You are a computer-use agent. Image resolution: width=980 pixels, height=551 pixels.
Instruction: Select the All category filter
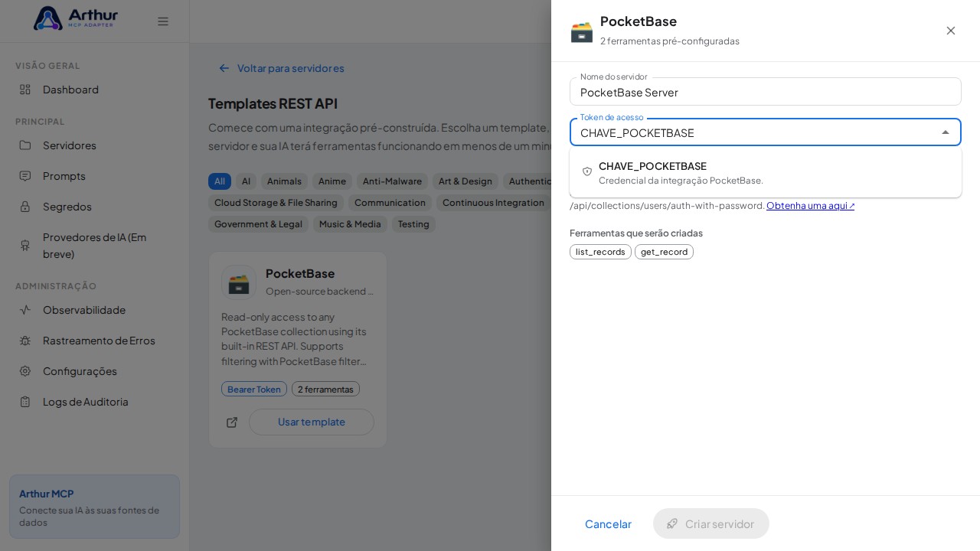tap(220, 181)
